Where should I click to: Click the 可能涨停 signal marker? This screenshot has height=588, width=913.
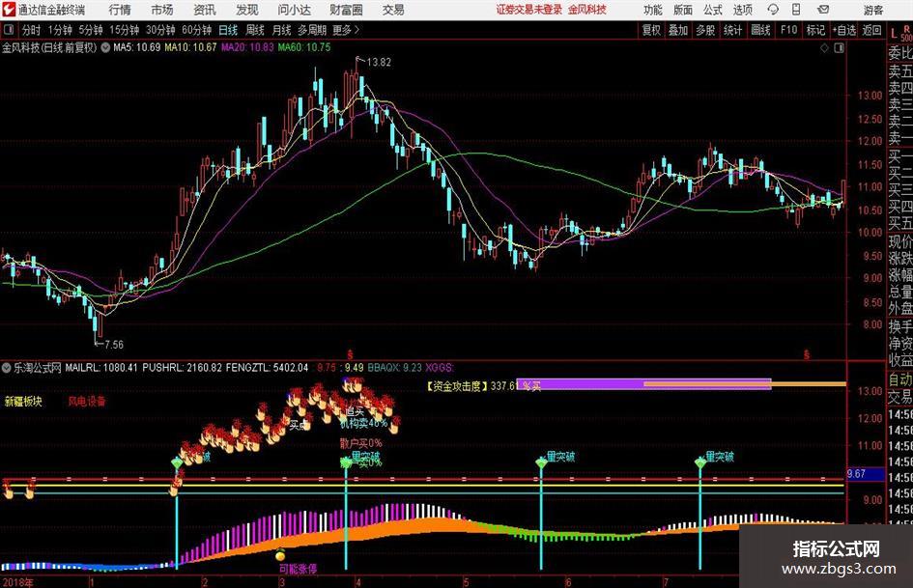(x=298, y=569)
